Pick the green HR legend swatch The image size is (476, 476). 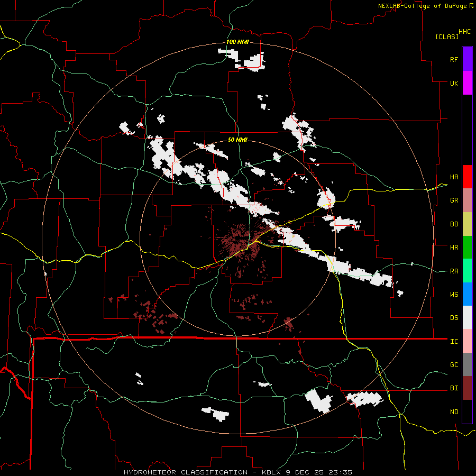coord(467,248)
